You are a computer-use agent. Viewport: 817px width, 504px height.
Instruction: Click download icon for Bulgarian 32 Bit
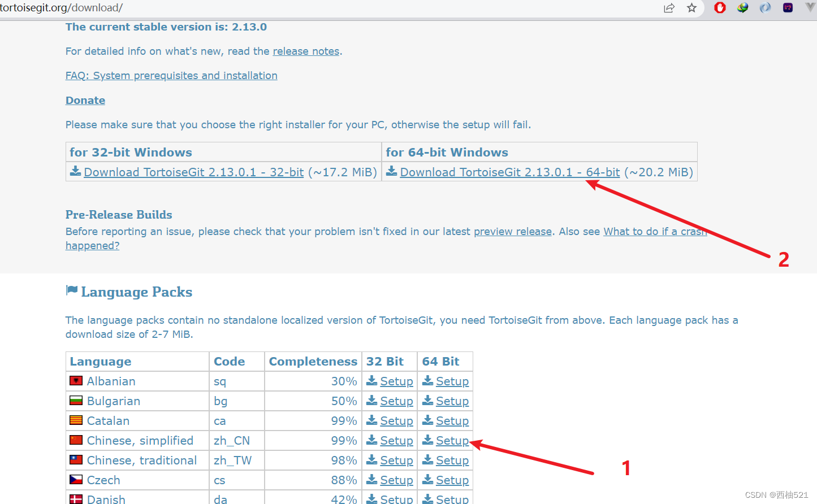coord(371,400)
